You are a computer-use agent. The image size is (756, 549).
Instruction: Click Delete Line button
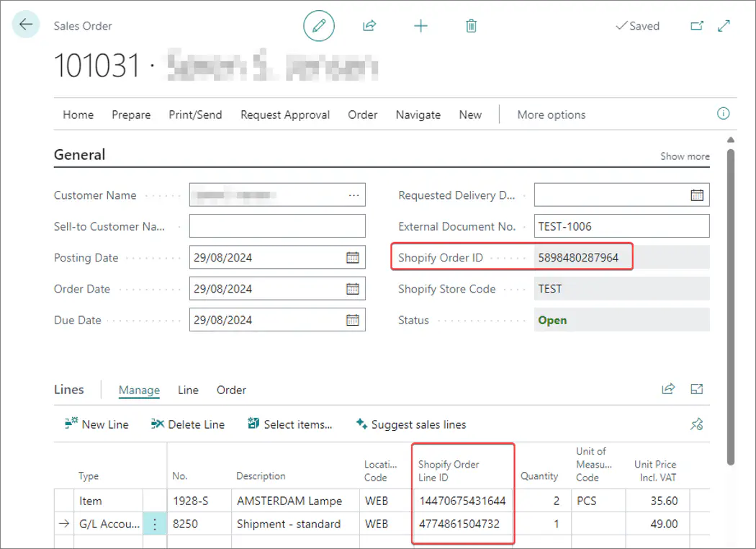pyautogui.click(x=187, y=424)
